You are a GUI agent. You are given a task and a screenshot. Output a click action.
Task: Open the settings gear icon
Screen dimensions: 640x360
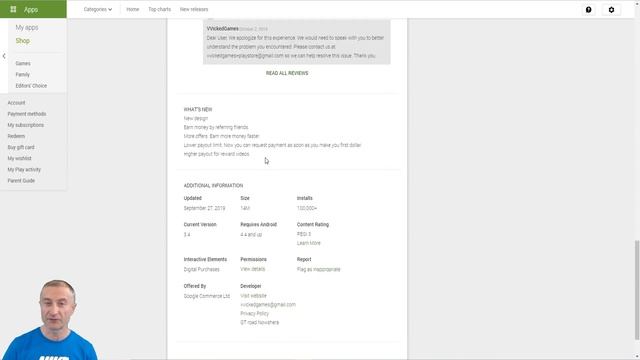click(611, 9)
